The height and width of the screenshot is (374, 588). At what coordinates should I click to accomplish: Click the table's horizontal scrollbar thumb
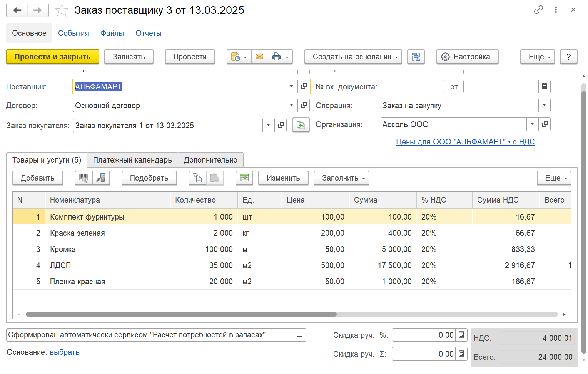tap(181, 314)
